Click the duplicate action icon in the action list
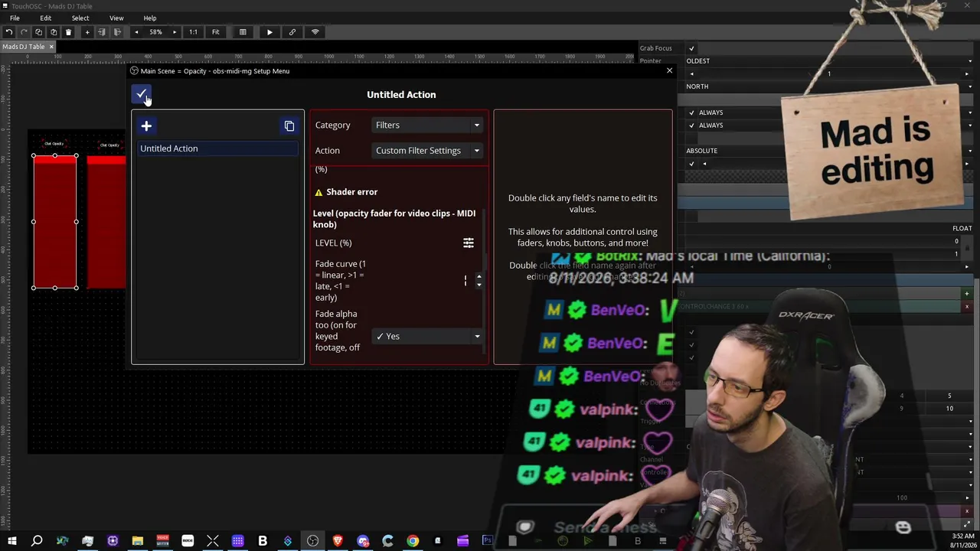The width and height of the screenshot is (980, 551). [x=289, y=126]
